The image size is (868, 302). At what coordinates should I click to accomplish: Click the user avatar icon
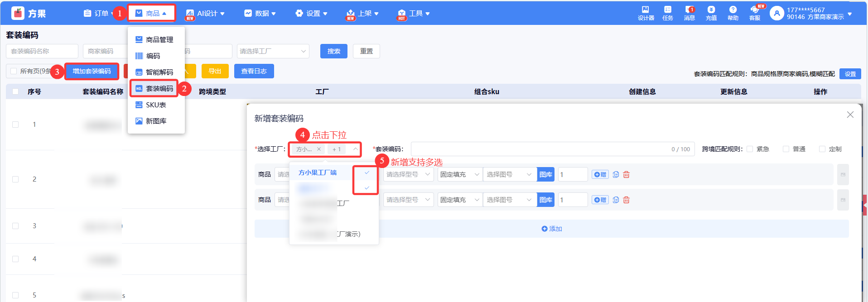[x=776, y=13]
